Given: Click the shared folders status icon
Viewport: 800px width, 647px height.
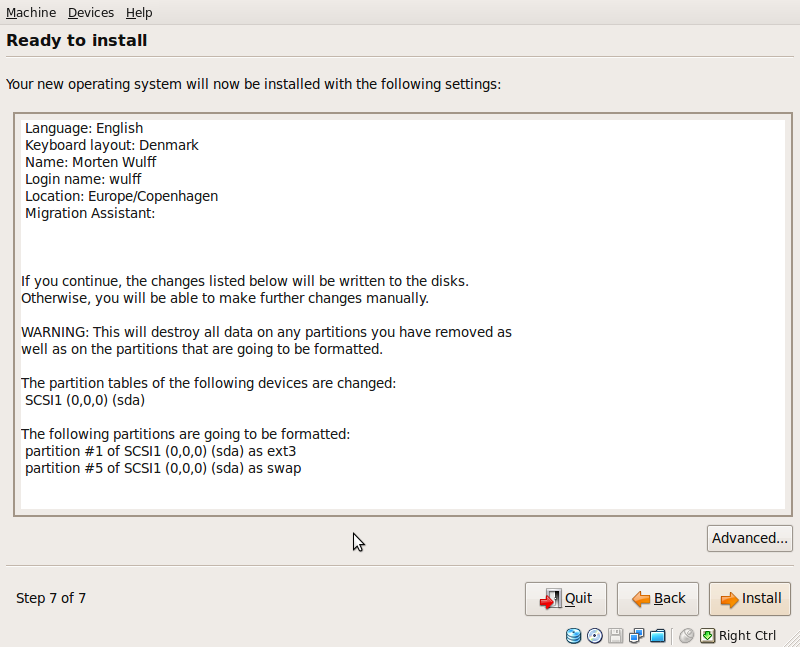Looking at the screenshot, I should 658,636.
